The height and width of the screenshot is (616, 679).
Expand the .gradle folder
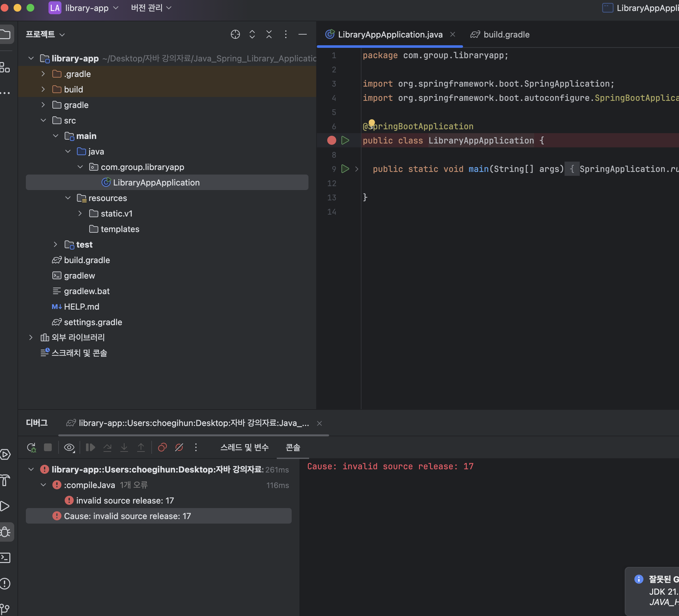(43, 74)
